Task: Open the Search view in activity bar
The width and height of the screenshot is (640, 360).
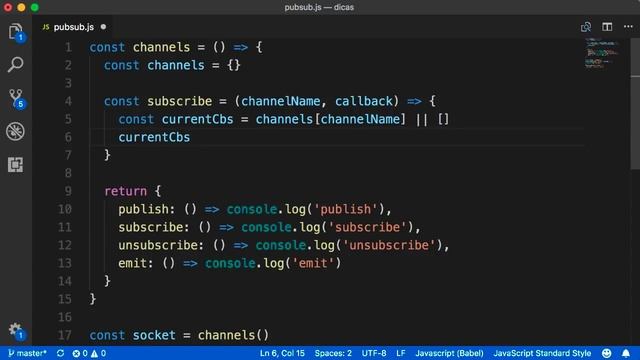Action: click(16, 65)
